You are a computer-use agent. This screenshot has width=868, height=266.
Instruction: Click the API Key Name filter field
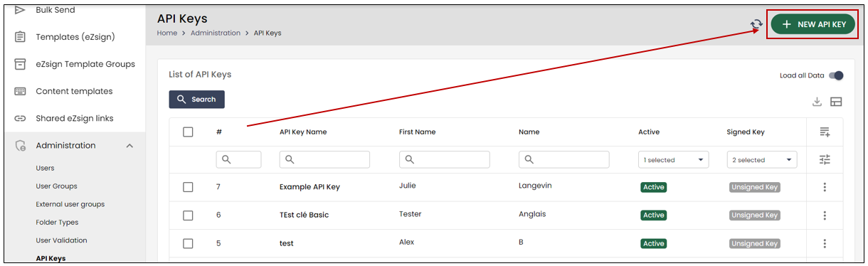pyautogui.click(x=324, y=160)
